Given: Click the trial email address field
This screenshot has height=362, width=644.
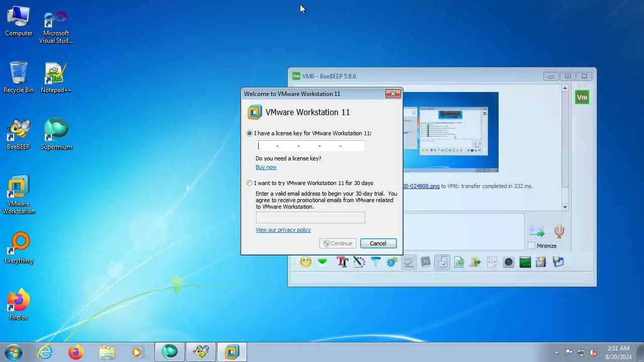Looking at the screenshot, I should click(x=310, y=217).
